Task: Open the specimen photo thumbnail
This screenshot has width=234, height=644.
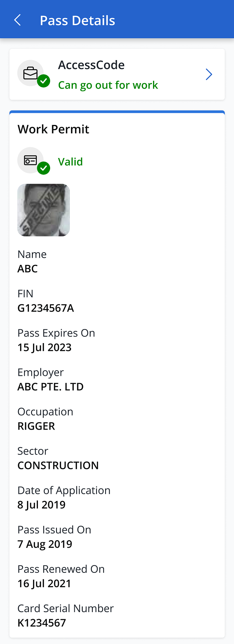Action: pos(43,210)
